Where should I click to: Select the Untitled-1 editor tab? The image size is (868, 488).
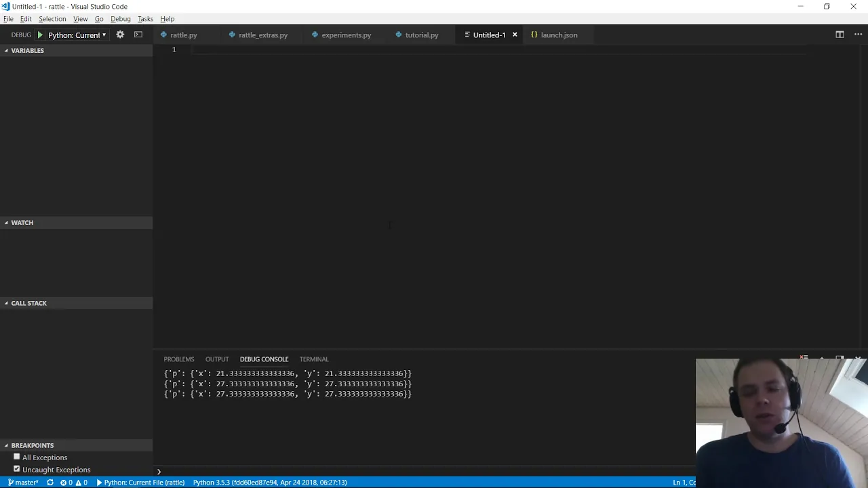point(490,35)
